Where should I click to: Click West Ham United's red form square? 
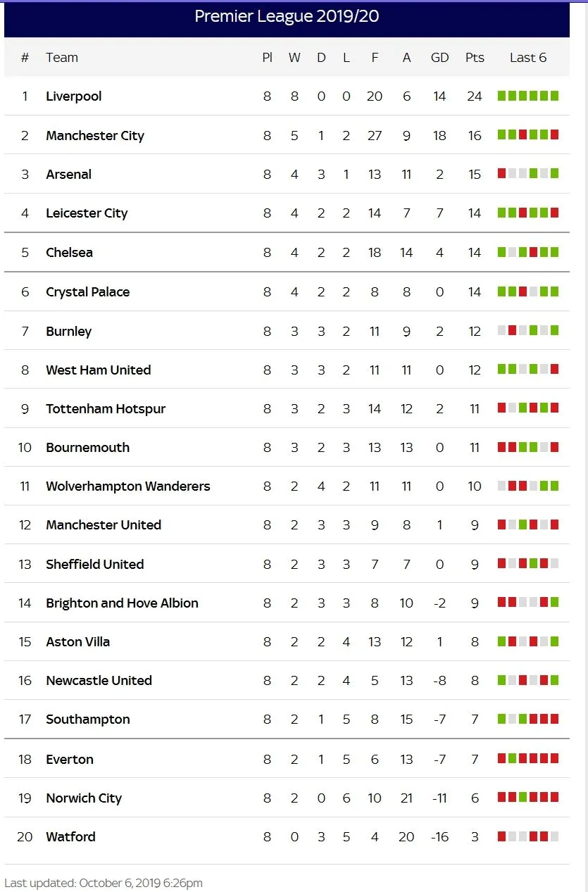point(555,369)
